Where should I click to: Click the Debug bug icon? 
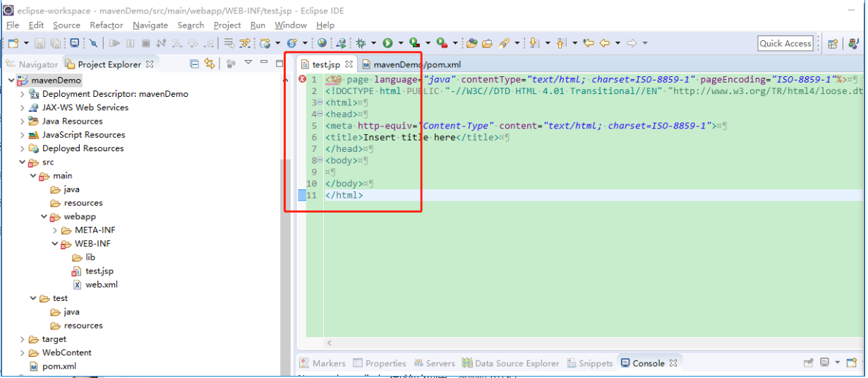(x=361, y=43)
